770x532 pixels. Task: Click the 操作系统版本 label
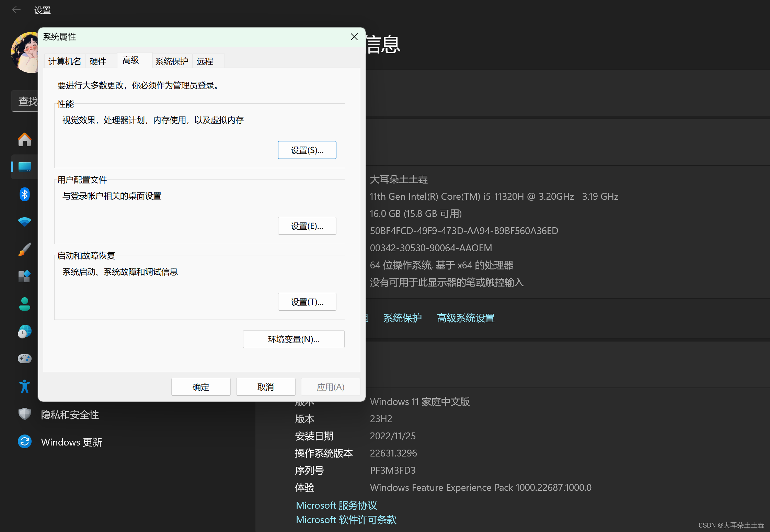click(324, 453)
